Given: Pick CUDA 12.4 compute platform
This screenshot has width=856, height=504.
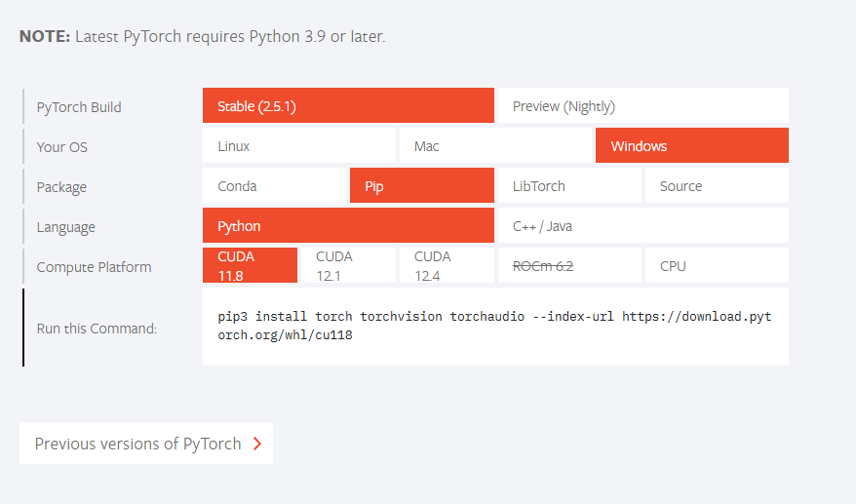Looking at the screenshot, I should point(446,266).
